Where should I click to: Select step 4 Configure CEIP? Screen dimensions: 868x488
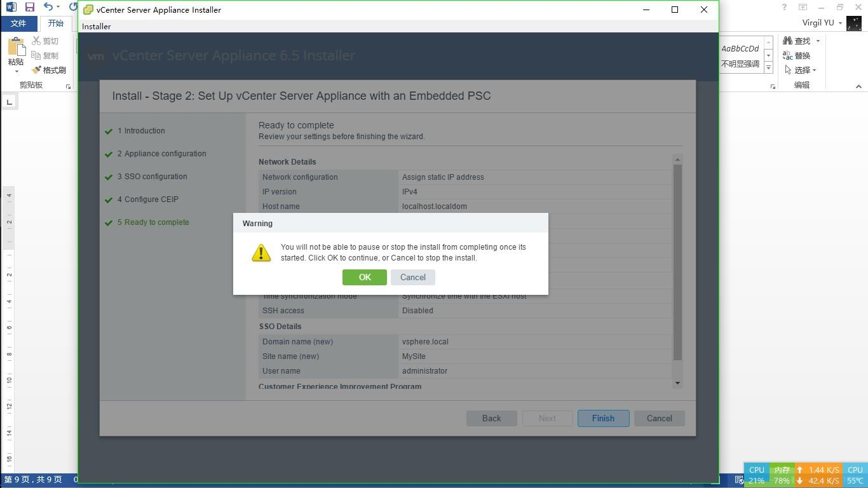147,200
